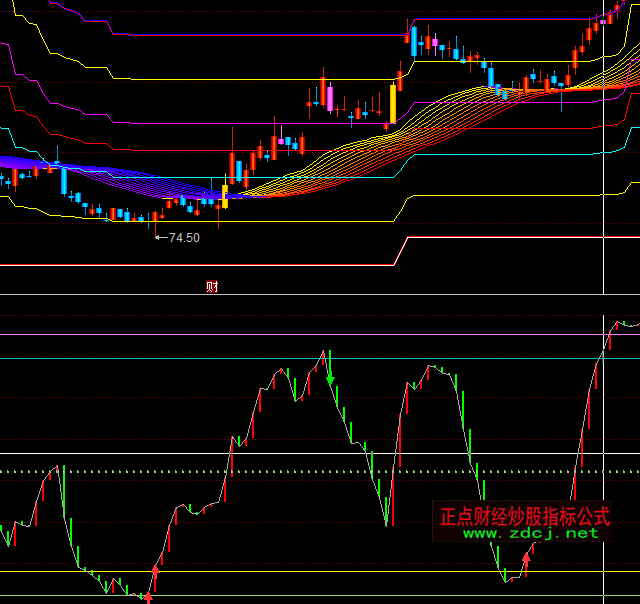640x604 pixels.
Task: Click the 正点财经炒股指标公式 watermark text
Action: click(524, 516)
